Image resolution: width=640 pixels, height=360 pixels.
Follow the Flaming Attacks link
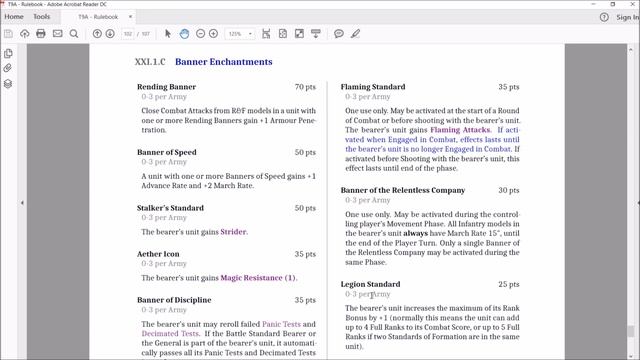460,130
